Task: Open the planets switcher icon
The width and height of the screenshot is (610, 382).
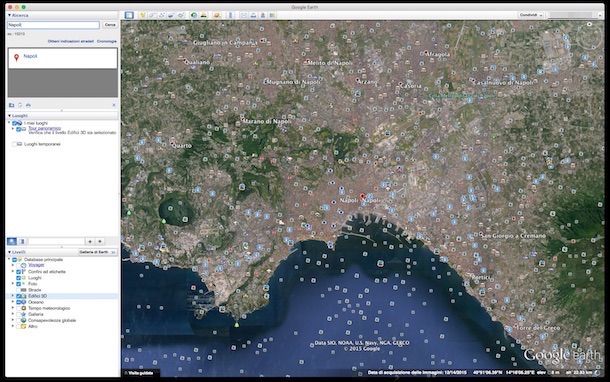Action: [x=217, y=15]
